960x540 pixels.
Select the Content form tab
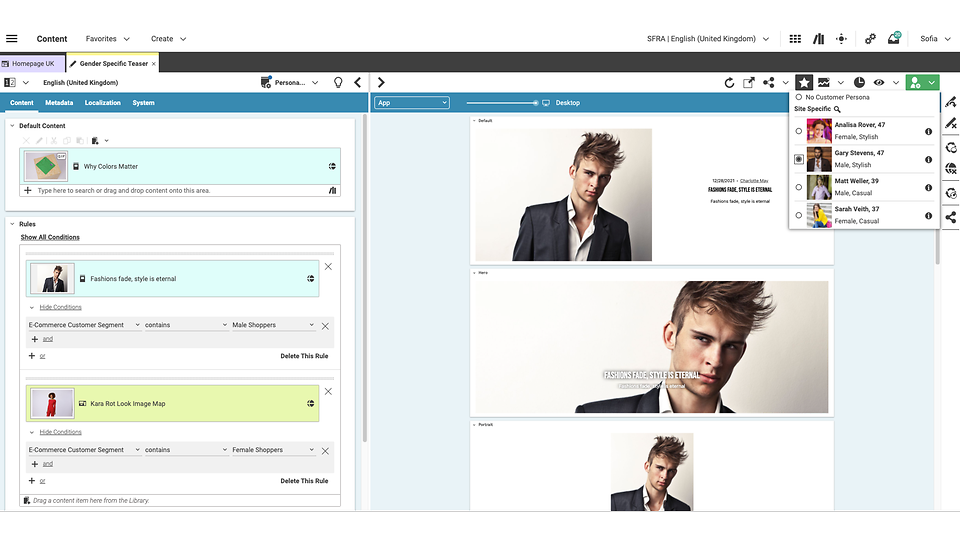click(21, 103)
